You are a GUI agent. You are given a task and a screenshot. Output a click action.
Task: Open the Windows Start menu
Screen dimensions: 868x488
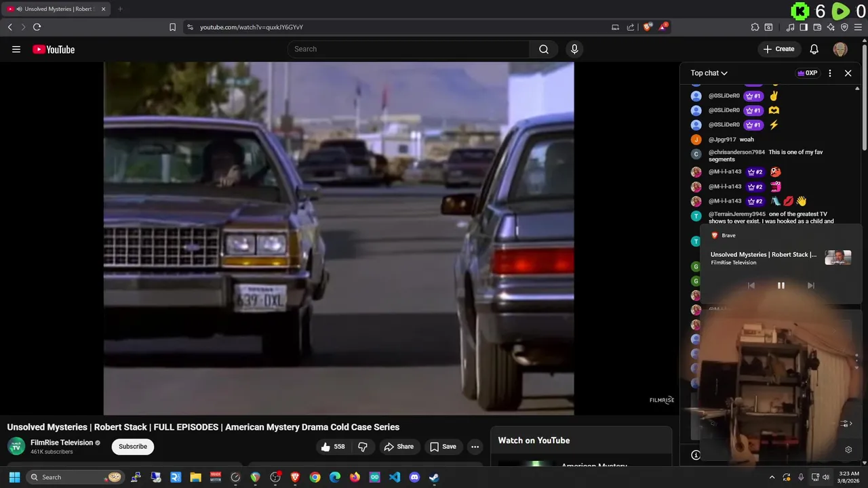(14, 477)
